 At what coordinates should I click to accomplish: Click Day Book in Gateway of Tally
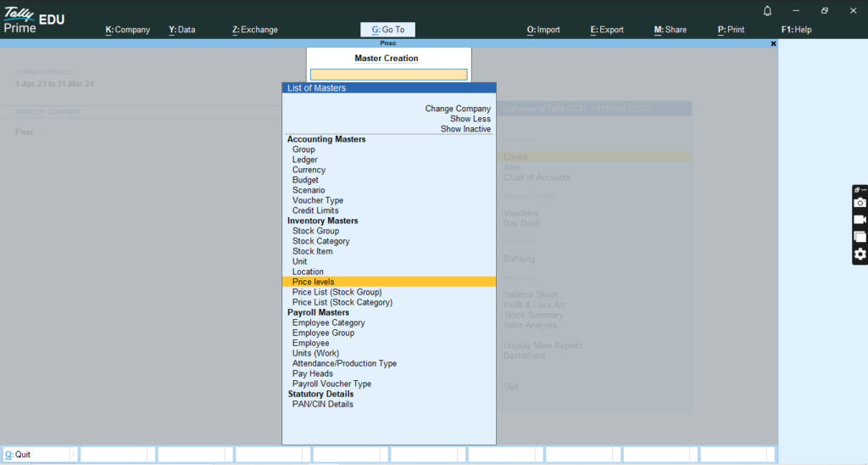(522, 223)
